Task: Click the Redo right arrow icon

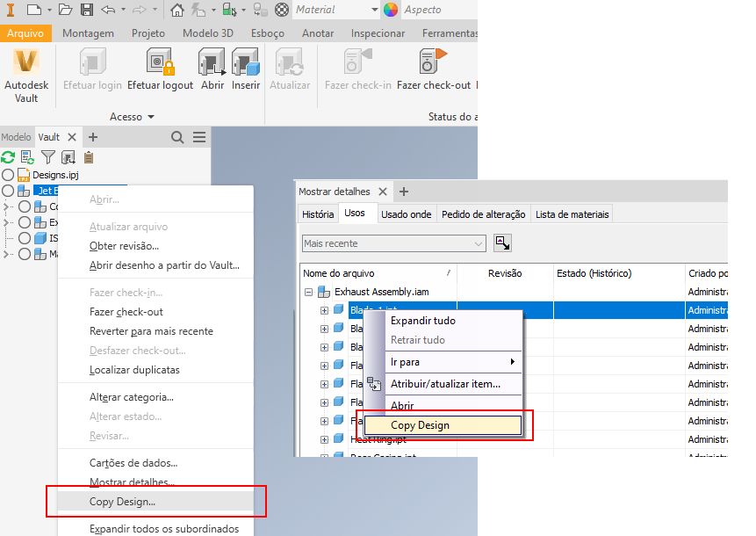Action: coord(140,10)
